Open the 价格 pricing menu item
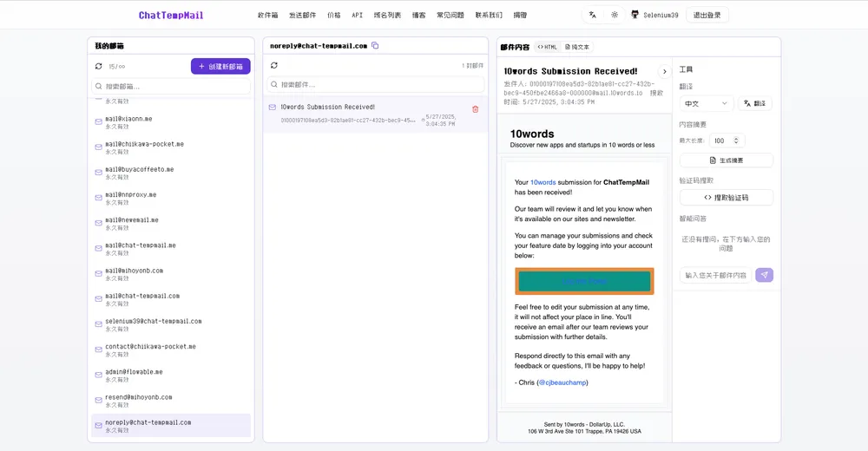The width and height of the screenshot is (868, 451). pyautogui.click(x=334, y=16)
